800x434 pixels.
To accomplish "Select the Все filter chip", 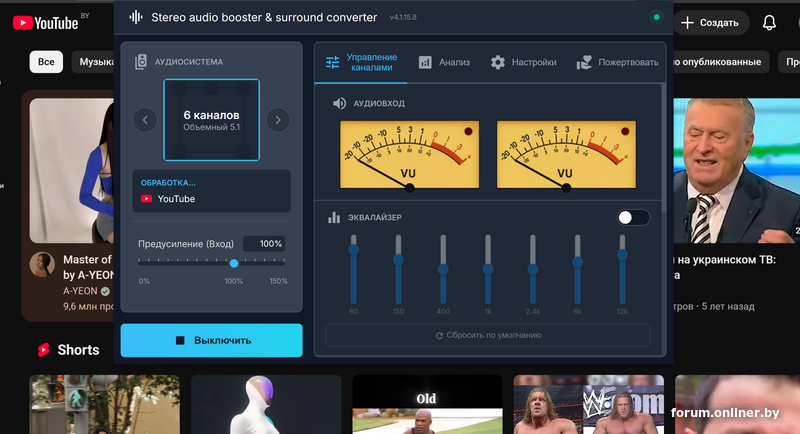I will pyautogui.click(x=46, y=62).
